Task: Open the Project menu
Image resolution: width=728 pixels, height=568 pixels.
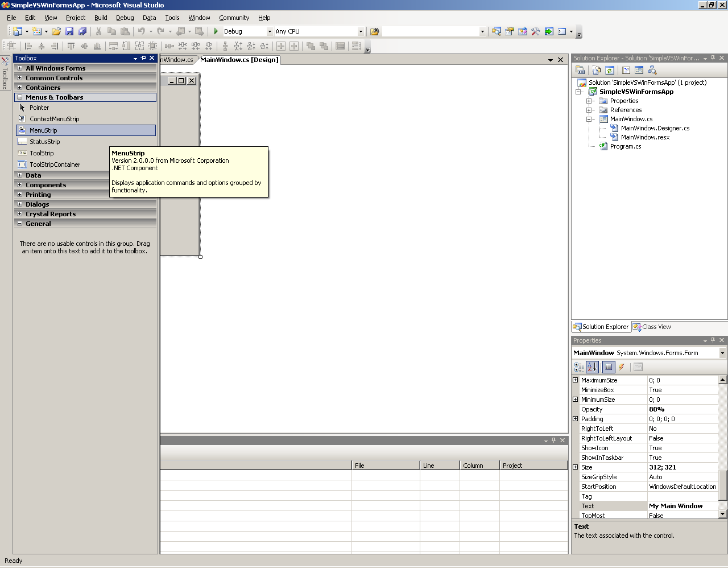Action: (x=76, y=18)
